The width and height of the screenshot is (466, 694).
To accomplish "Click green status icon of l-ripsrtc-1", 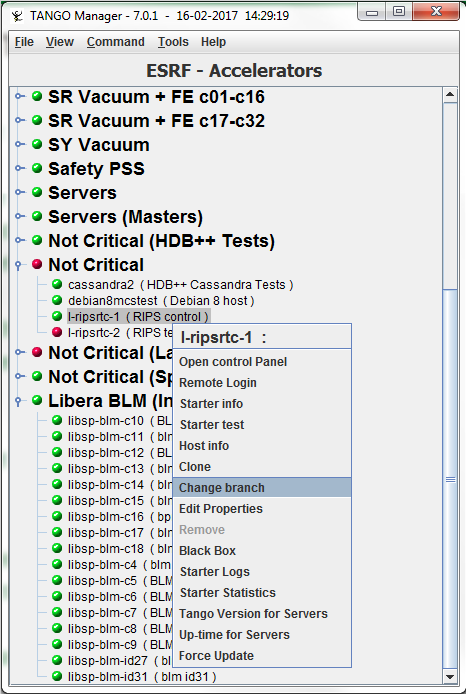I will coord(57,316).
